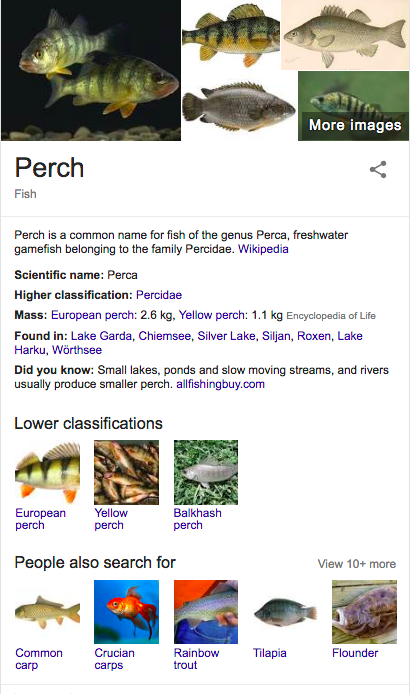Viewport: 410px width, 694px height.
Task: Select the Yellow perch thumbnail
Action: pyautogui.click(x=126, y=472)
